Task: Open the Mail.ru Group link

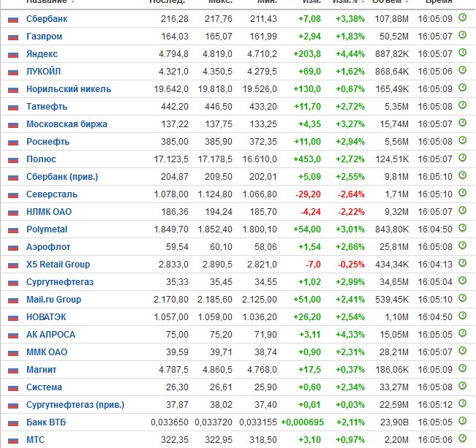Action: coord(53,300)
